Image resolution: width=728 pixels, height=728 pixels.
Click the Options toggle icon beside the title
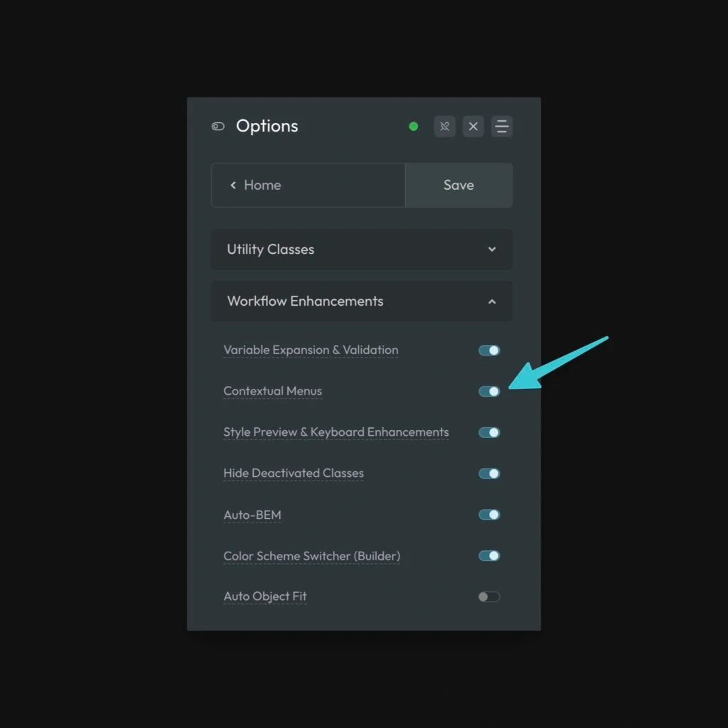pos(218,127)
